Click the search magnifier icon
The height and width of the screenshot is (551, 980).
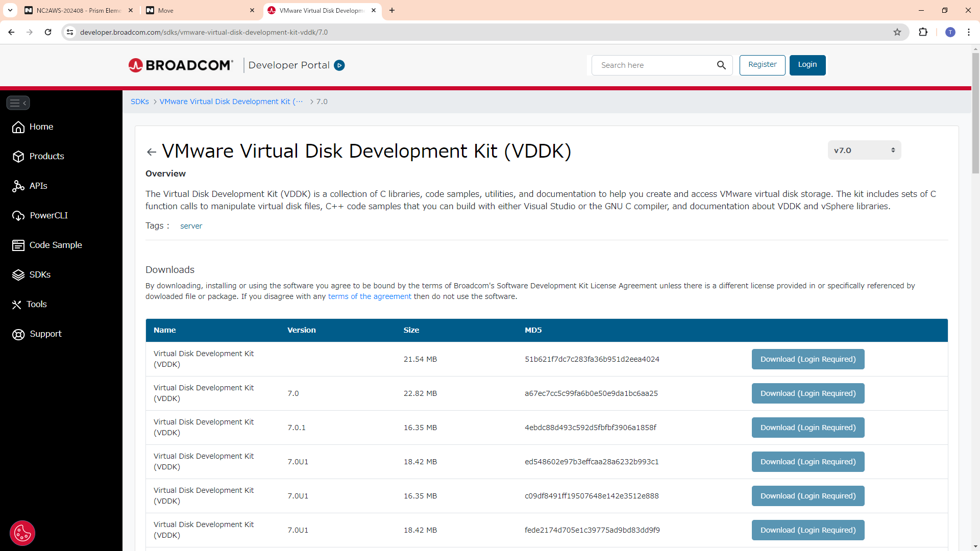coord(721,65)
